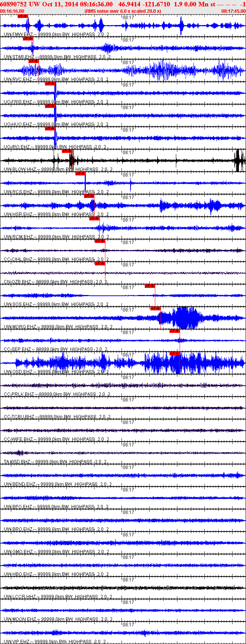Select the UO FRIS EHZ channel label

(18, 102)
